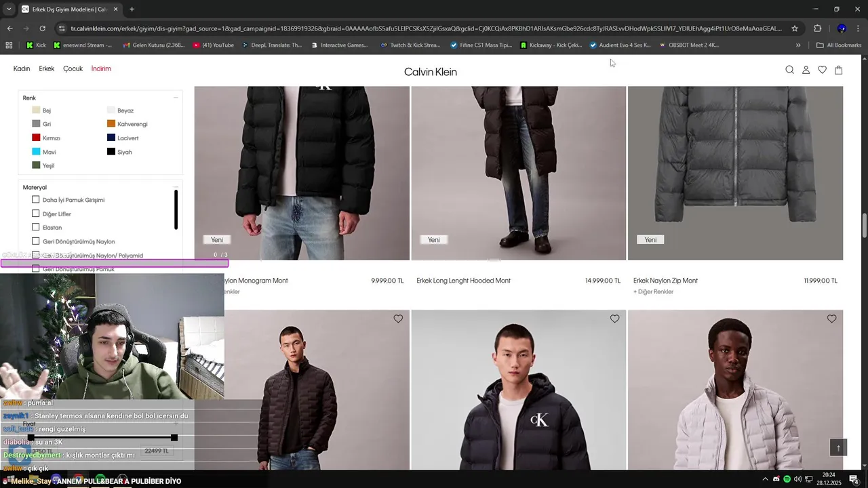Open Erkek Naylon Zip Mont product
This screenshot has height=488, width=868.
pyautogui.click(x=665, y=281)
